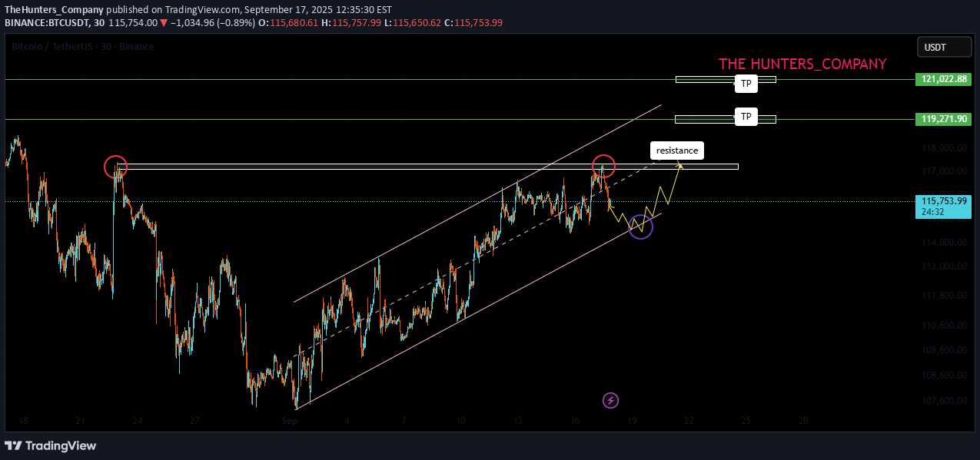This screenshot has width=980, height=460.
Task: Click the close value C:115,753.99 in the header
Action: click(473, 23)
